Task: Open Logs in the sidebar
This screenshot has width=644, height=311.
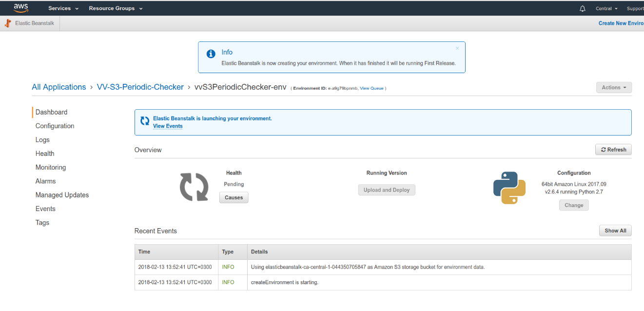Action: (x=42, y=140)
